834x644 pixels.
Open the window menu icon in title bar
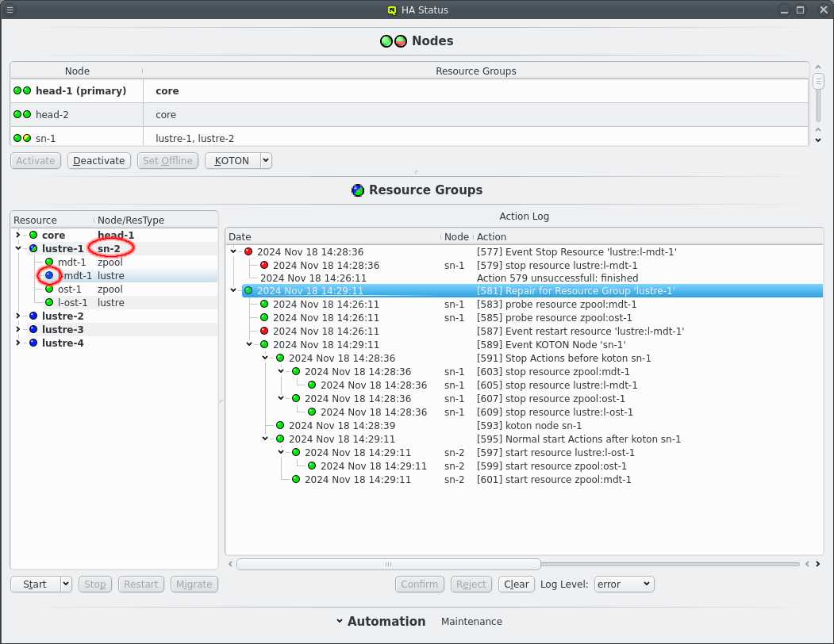(x=10, y=10)
